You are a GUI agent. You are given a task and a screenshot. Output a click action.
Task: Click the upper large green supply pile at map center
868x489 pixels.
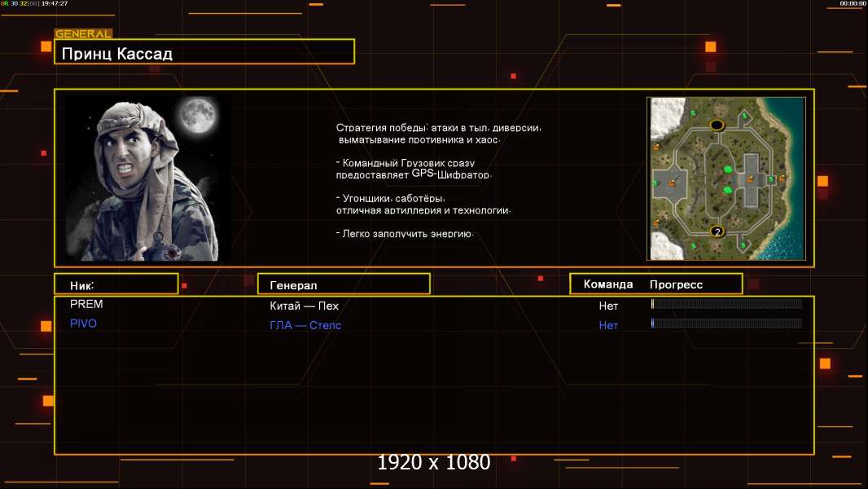click(728, 169)
